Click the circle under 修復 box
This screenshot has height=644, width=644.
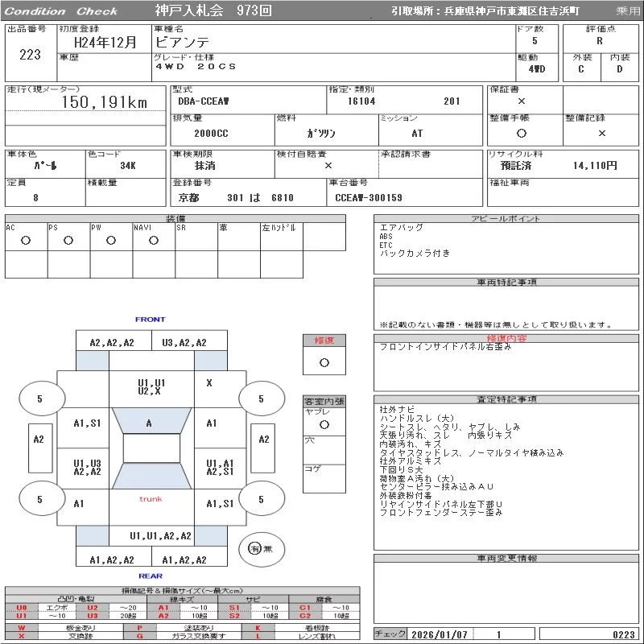pos(324,362)
